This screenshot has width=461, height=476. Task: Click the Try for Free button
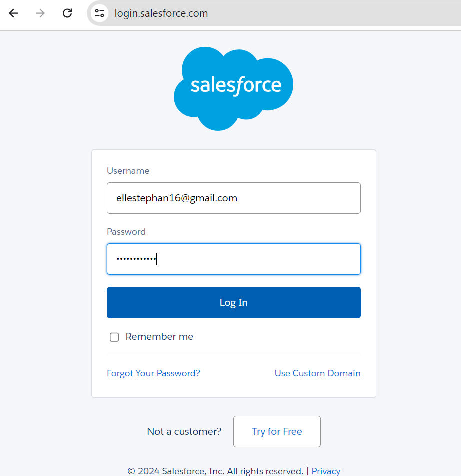pos(277,431)
